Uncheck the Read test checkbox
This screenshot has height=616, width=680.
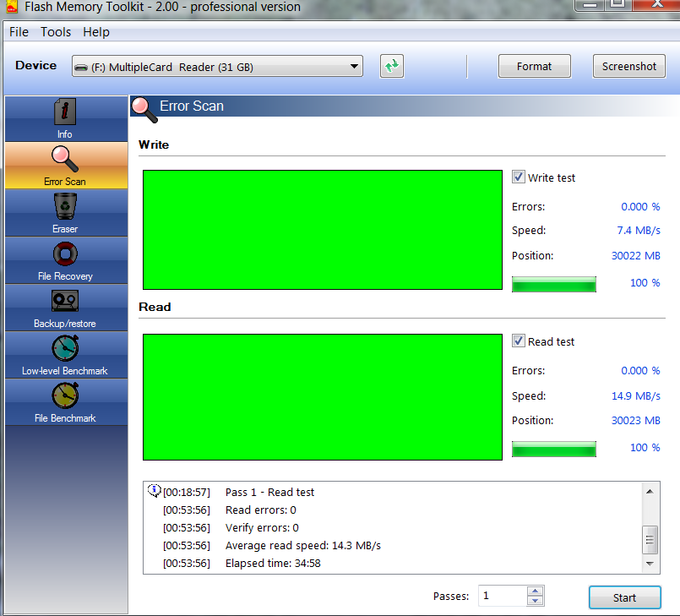point(519,341)
